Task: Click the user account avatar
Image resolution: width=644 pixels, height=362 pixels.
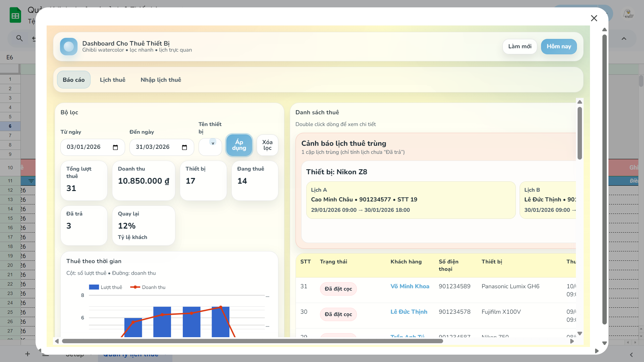Action: coord(628,14)
